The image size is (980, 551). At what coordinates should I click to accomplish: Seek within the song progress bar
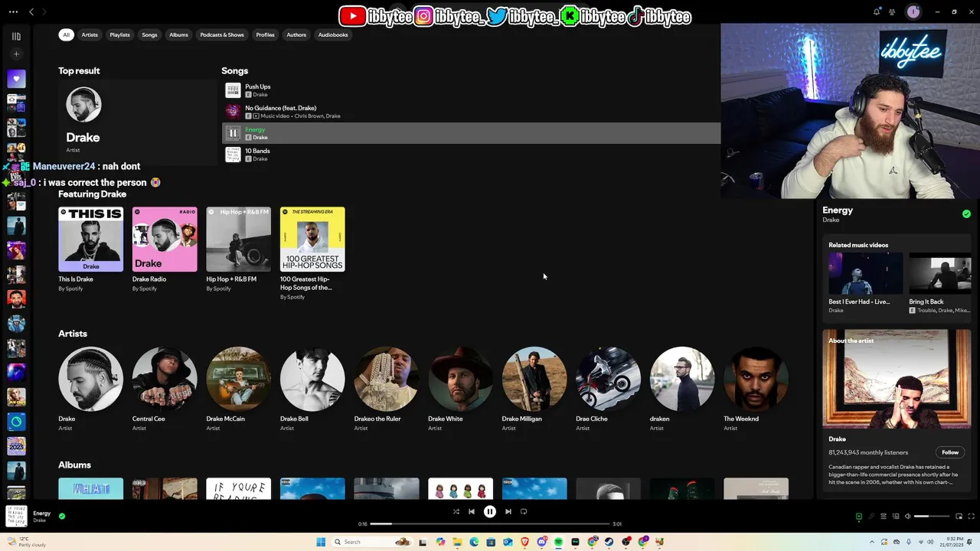pos(490,524)
